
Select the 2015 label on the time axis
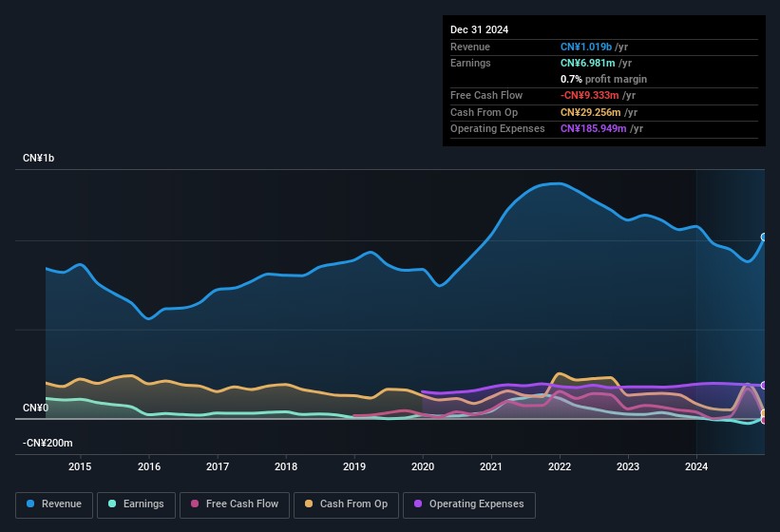pyautogui.click(x=80, y=466)
